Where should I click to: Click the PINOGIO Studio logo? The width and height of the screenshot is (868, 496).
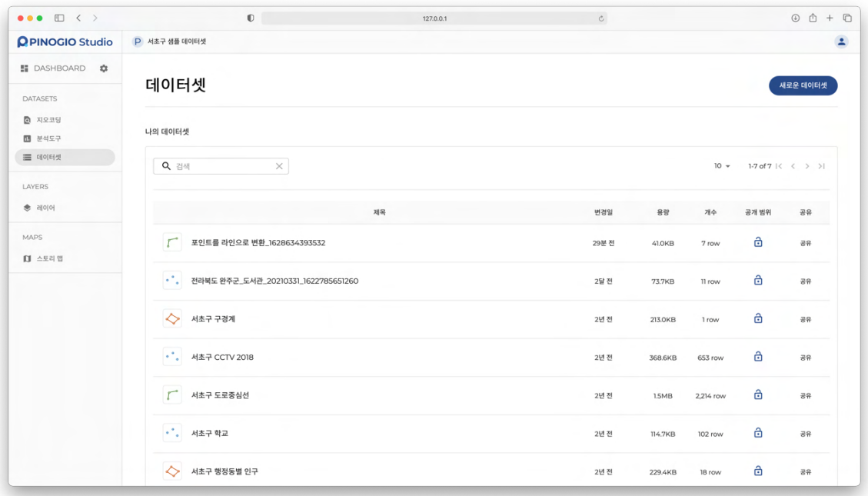(65, 42)
